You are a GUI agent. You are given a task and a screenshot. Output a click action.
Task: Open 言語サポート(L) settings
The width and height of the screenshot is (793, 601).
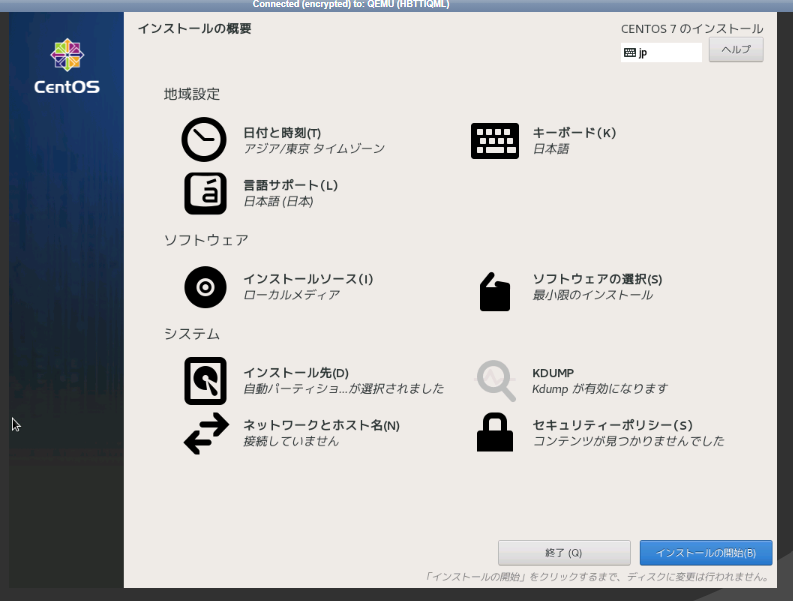pyautogui.click(x=290, y=185)
